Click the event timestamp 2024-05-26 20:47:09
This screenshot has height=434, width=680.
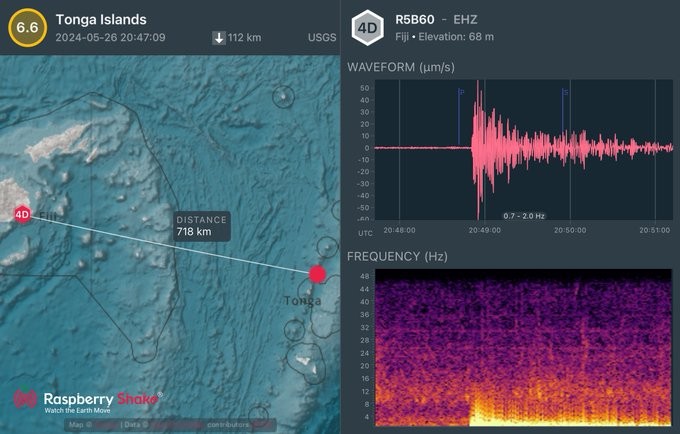click(x=110, y=38)
